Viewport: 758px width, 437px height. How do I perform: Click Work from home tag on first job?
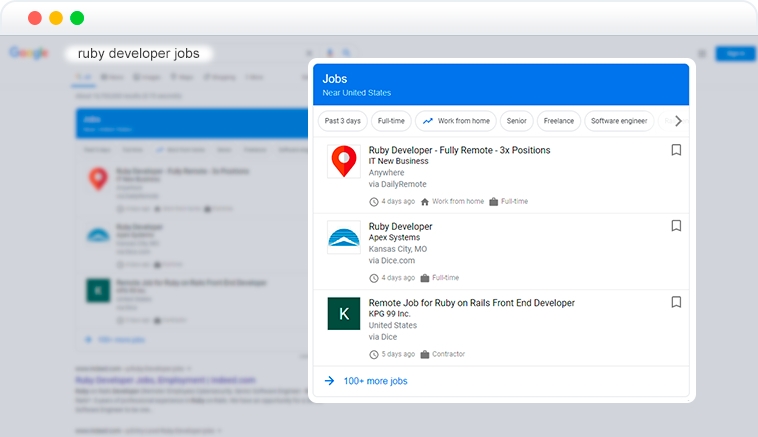click(x=458, y=201)
